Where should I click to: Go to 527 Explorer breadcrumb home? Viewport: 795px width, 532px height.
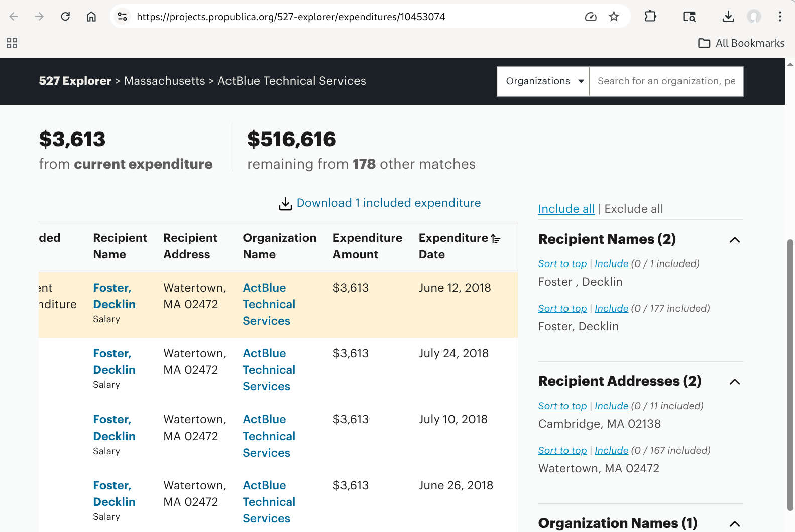75,81
